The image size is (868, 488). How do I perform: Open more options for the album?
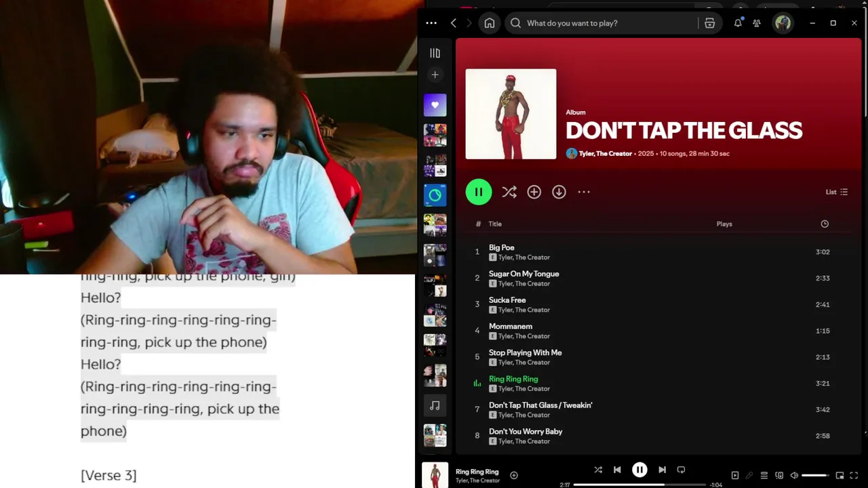pos(584,192)
